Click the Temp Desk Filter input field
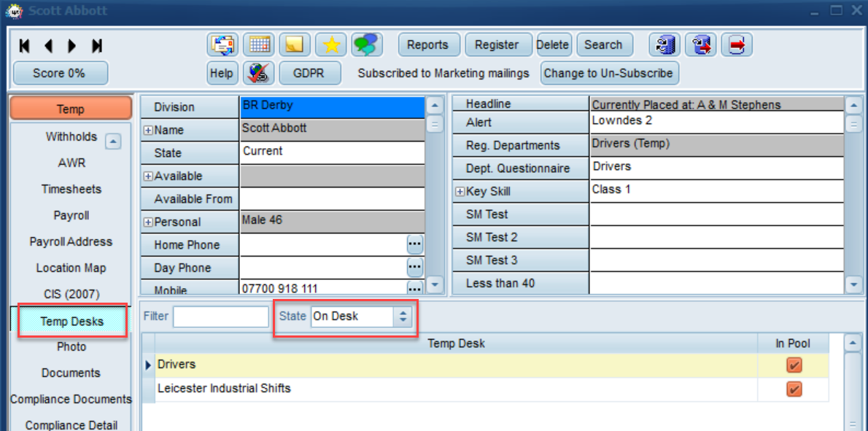This screenshot has height=431, width=868. (221, 317)
